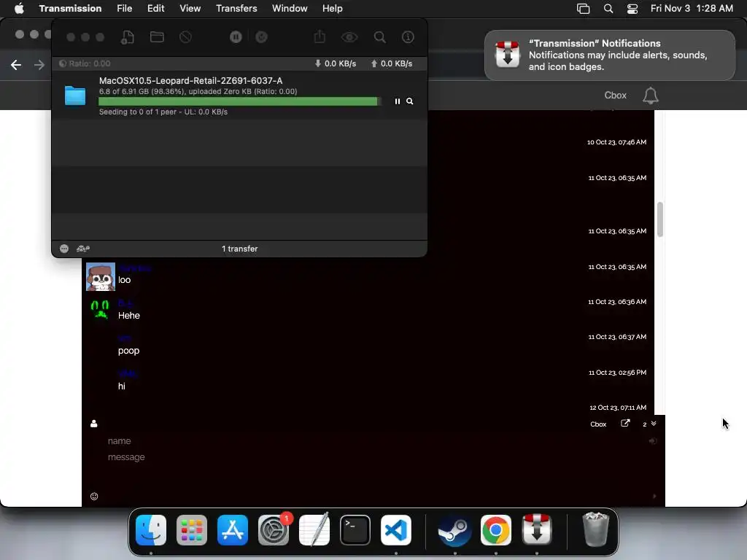This screenshot has width=747, height=560.
Task: Open Finder from the Dock
Action: [x=150, y=530]
